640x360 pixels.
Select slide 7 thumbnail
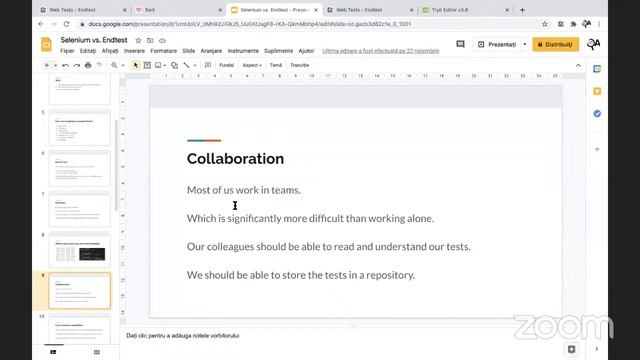pyautogui.click(x=80, y=209)
